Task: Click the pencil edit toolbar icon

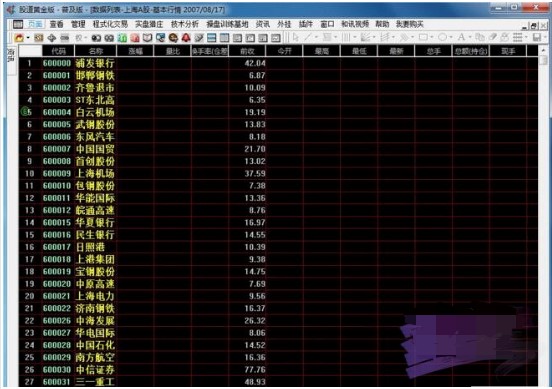Action: [199, 38]
